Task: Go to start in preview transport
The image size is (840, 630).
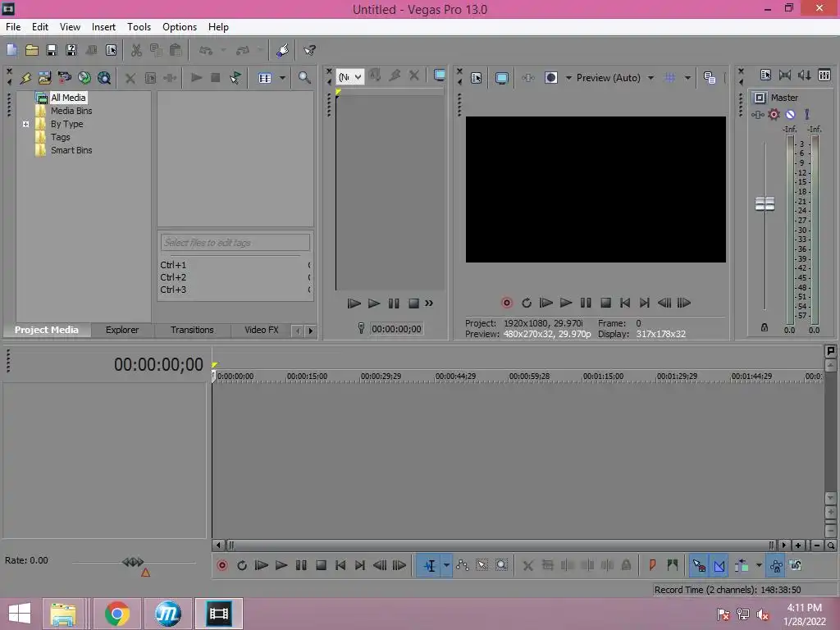Action: (x=624, y=303)
